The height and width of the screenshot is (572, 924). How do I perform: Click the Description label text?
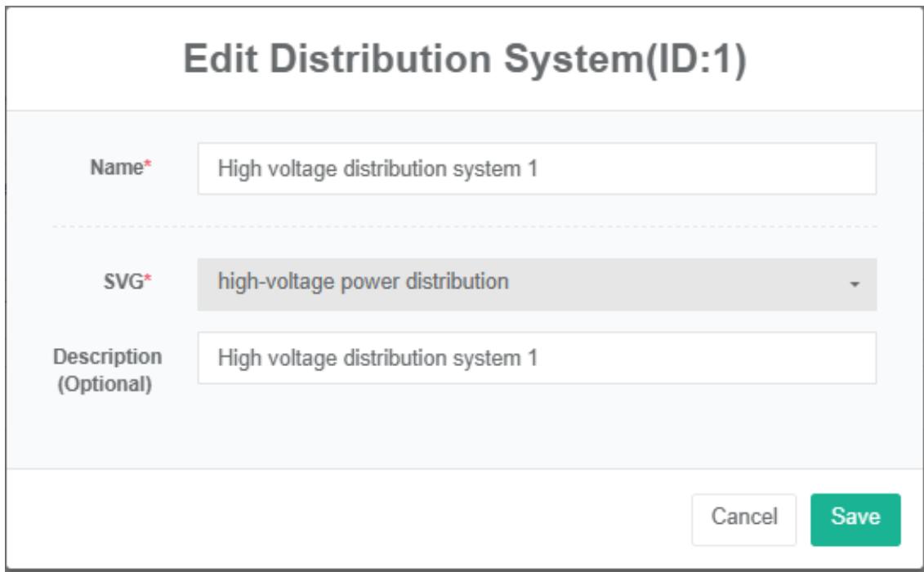point(108,357)
